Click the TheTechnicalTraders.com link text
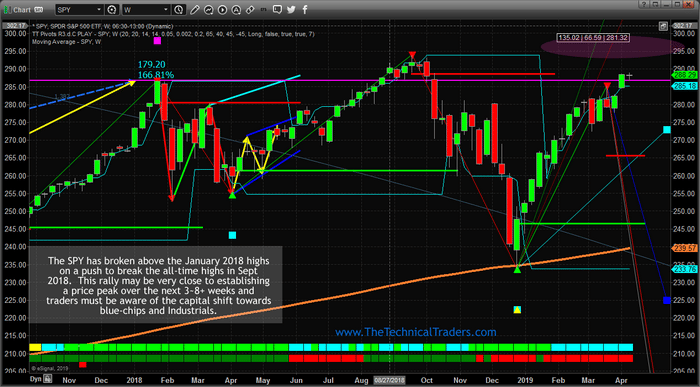This screenshot has height=387, width=700. 416,332
